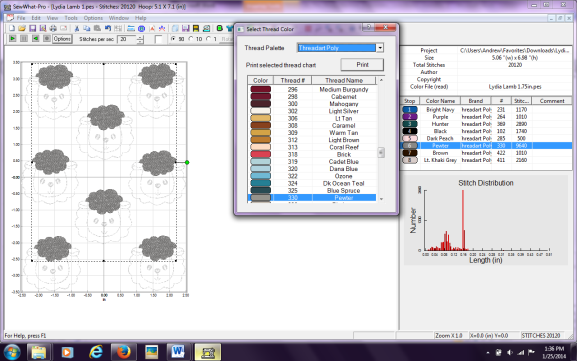Open the Options menu in menu bar
The width and height of the screenshot is (577, 361).
(x=93, y=18)
